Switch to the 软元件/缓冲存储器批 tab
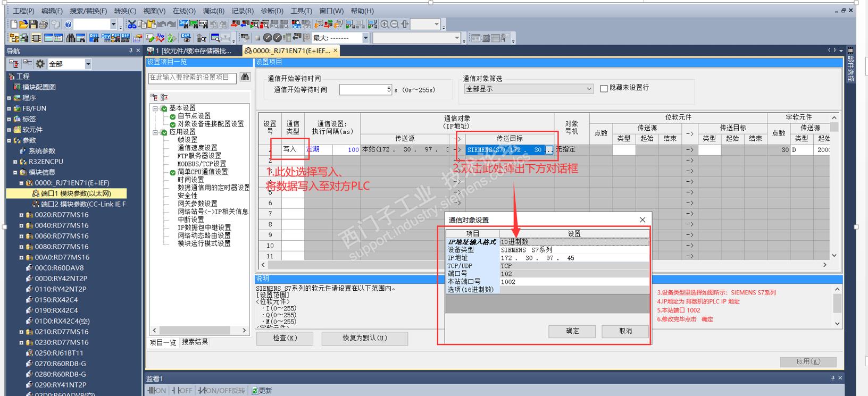The image size is (868, 396). [x=193, y=50]
